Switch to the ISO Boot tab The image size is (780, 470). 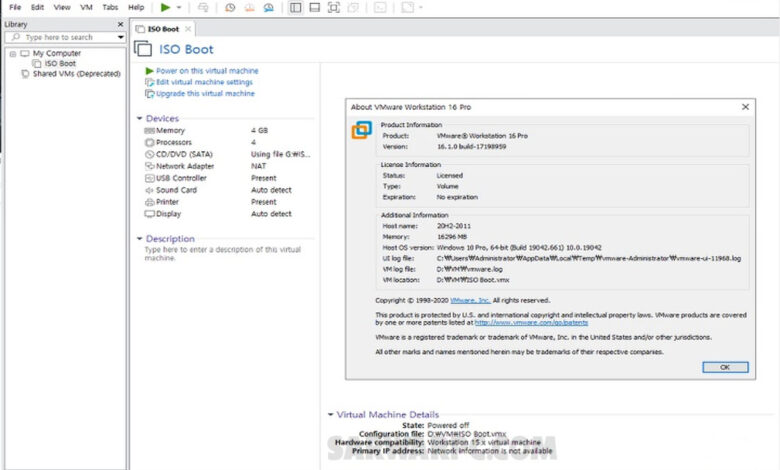tap(163, 29)
